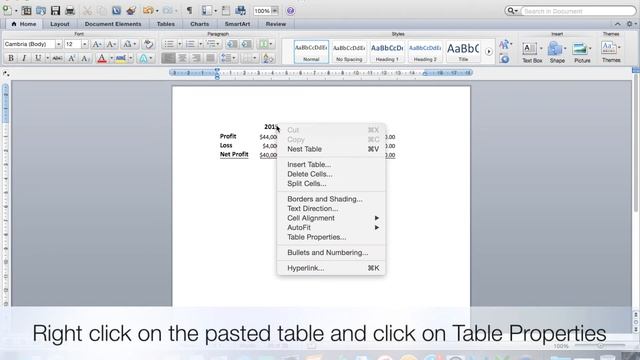This screenshot has width=640, height=360.
Task: Apply red font color swatch
Action: click(x=102, y=58)
